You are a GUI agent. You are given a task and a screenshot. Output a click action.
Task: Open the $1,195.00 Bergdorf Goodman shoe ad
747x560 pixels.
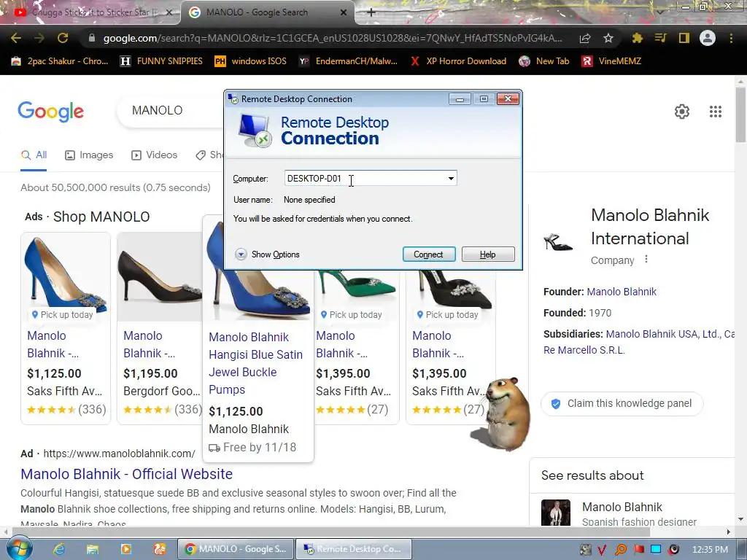tap(159, 328)
